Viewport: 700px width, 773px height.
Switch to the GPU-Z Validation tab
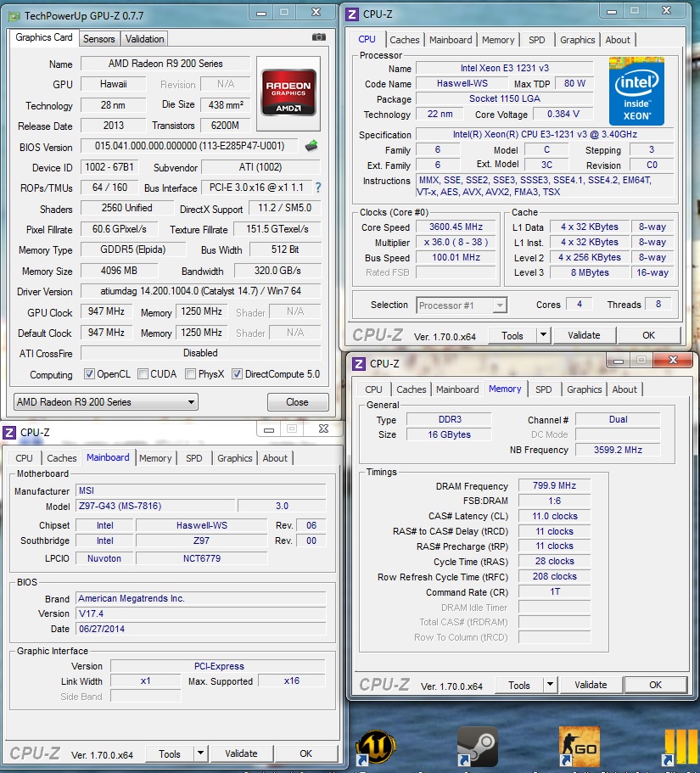pos(144,39)
